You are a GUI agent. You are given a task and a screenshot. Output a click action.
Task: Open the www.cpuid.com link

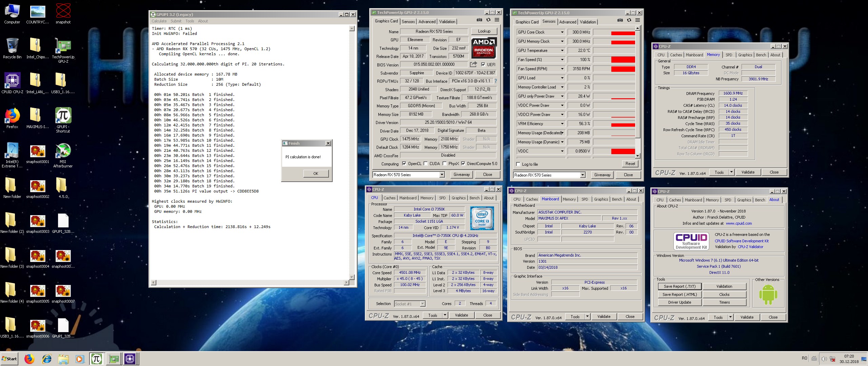739,223
